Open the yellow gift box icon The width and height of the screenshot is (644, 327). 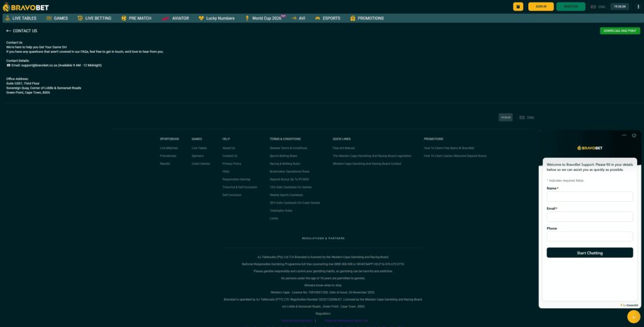[x=518, y=6]
